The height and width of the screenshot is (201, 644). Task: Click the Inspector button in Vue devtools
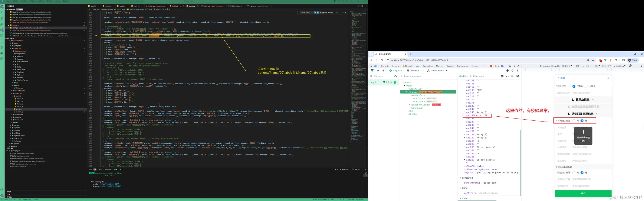396,71
